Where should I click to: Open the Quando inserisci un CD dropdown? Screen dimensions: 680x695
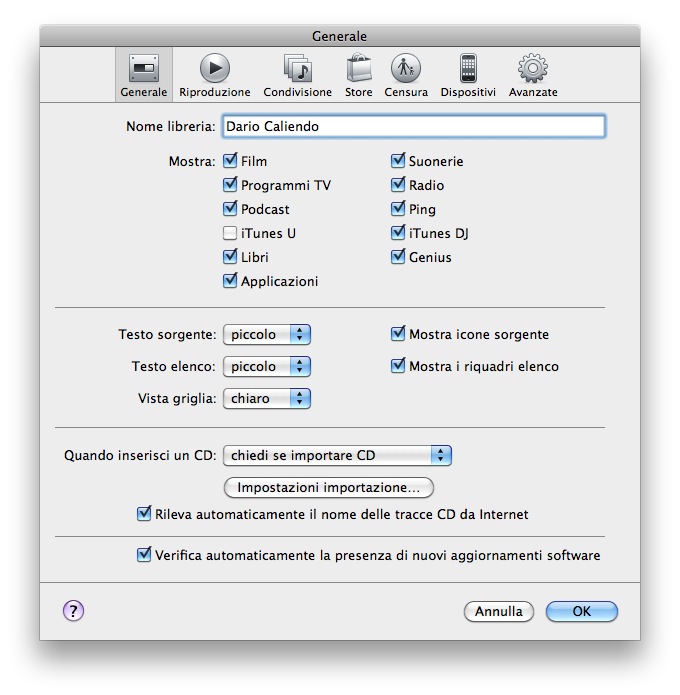337,456
